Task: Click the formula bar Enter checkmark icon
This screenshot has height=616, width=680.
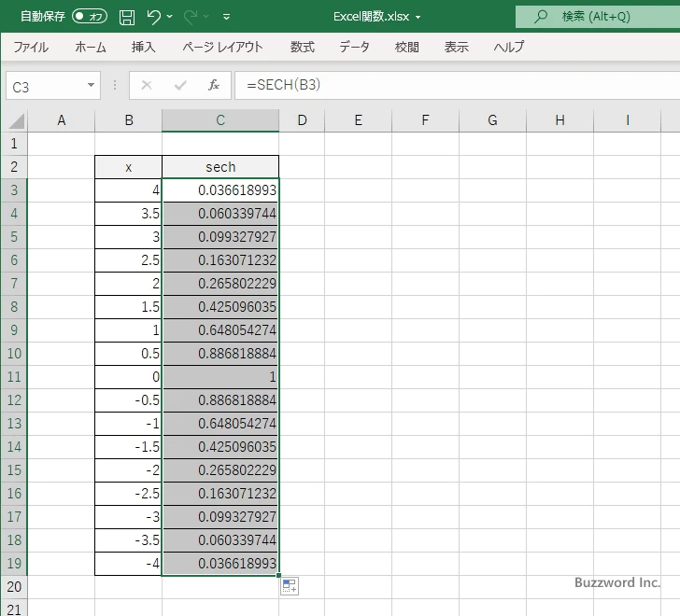Action: pyautogui.click(x=180, y=85)
